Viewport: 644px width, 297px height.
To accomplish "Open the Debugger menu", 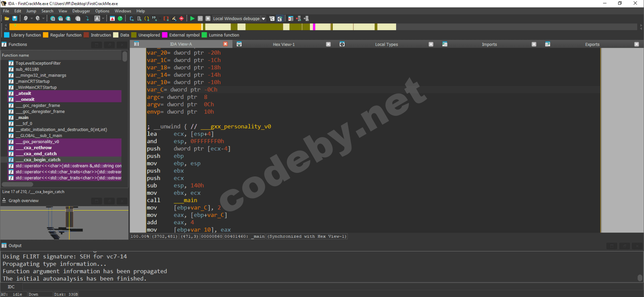I will (x=81, y=11).
